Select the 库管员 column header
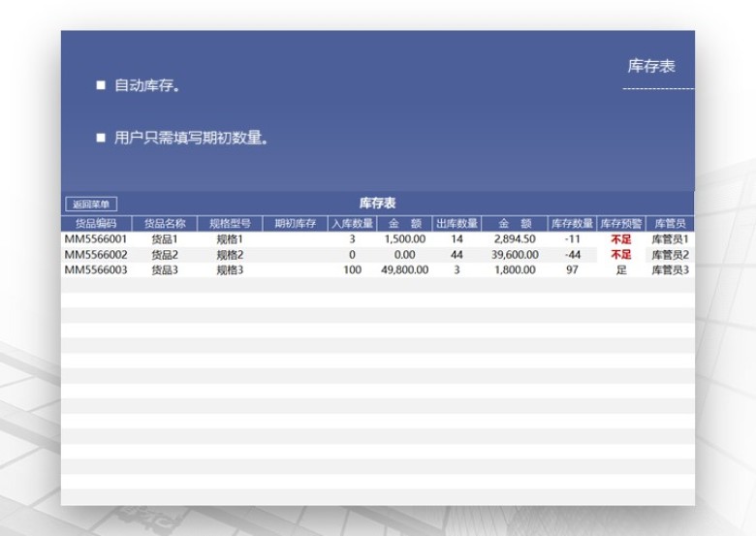This screenshot has height=536, width=756. [670, 224]
